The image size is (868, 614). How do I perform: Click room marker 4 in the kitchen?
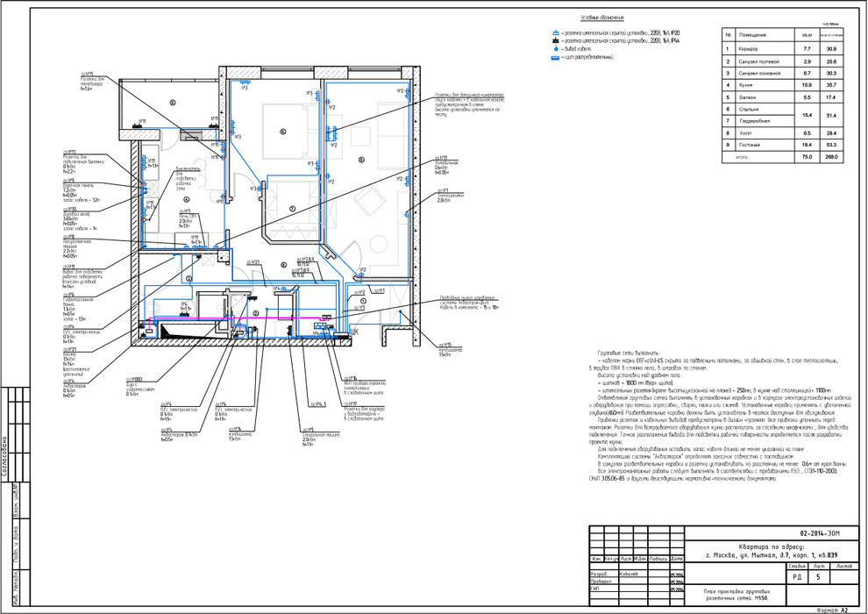click(x=186, y=200)
